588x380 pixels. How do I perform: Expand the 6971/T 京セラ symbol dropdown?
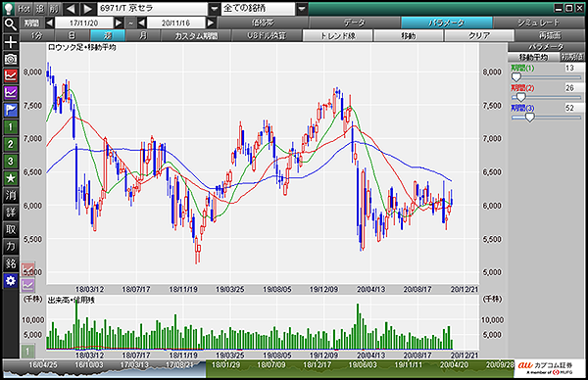(x=214, y=8)
